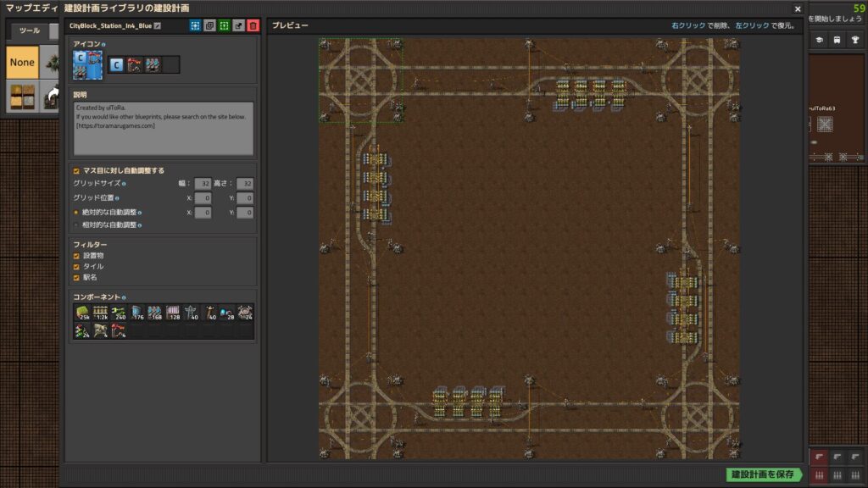
Task: Toggle the 設置物 filter checkbox
Action: (76, 256)
